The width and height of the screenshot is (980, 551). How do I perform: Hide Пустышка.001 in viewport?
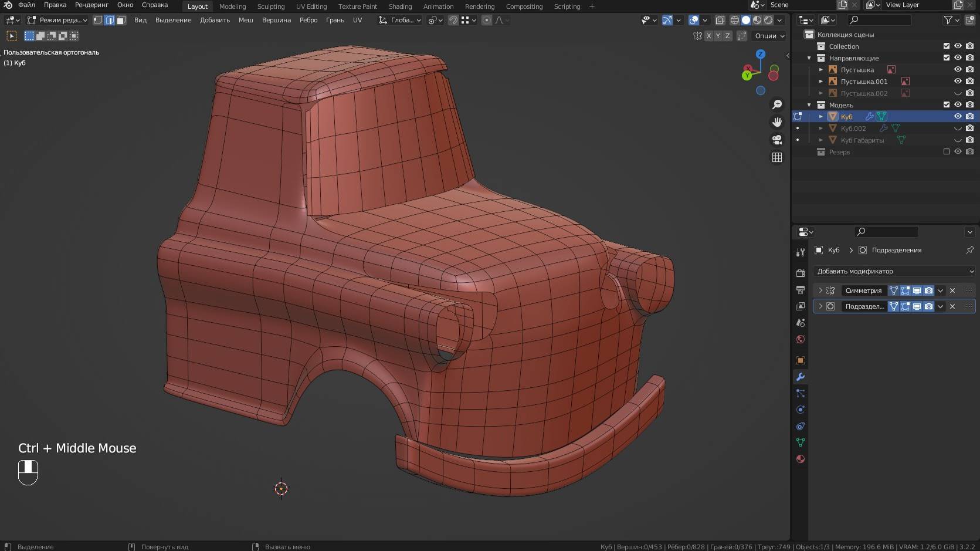coord(958,81)
